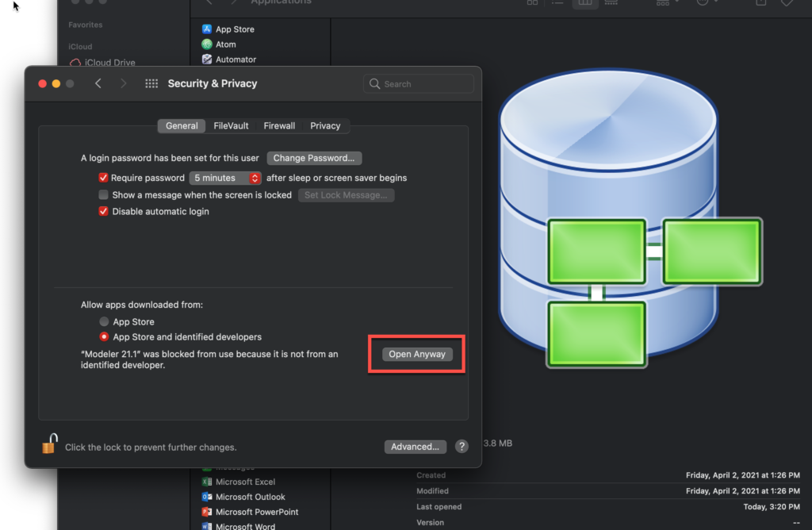Image resolution: width=812 pixels, height=530 pixels.
Task: Switch to the FileVault tab
Action: (231, 126)
